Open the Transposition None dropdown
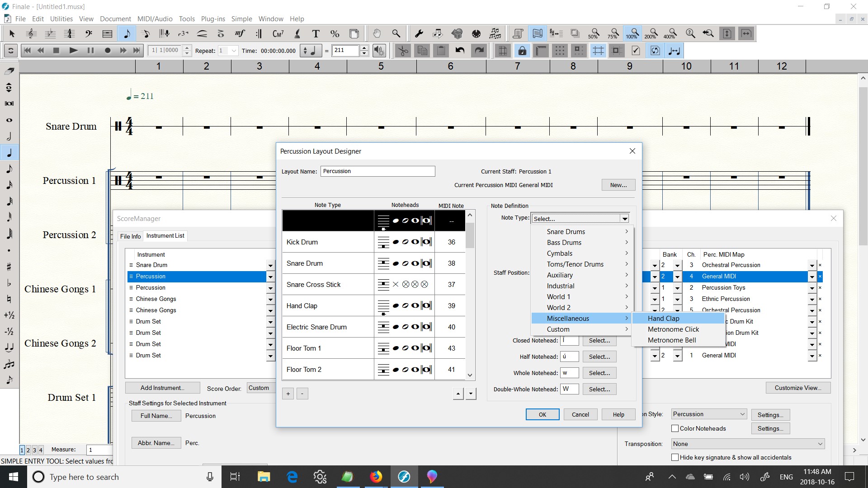Viewport: 868px width, 488px height. coord(748,444)
